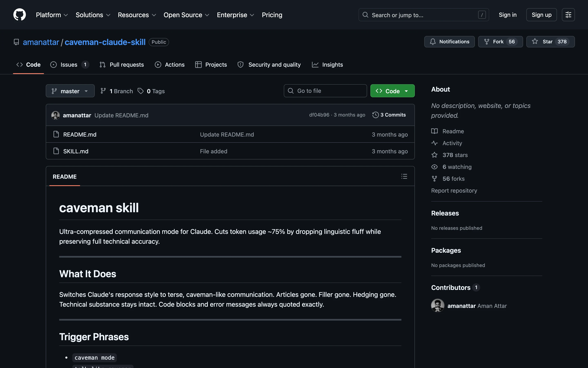Open the green Code clone dropdown
This screenshot has height=368, width=588.
pyautogui.click(x=392, y=91)
